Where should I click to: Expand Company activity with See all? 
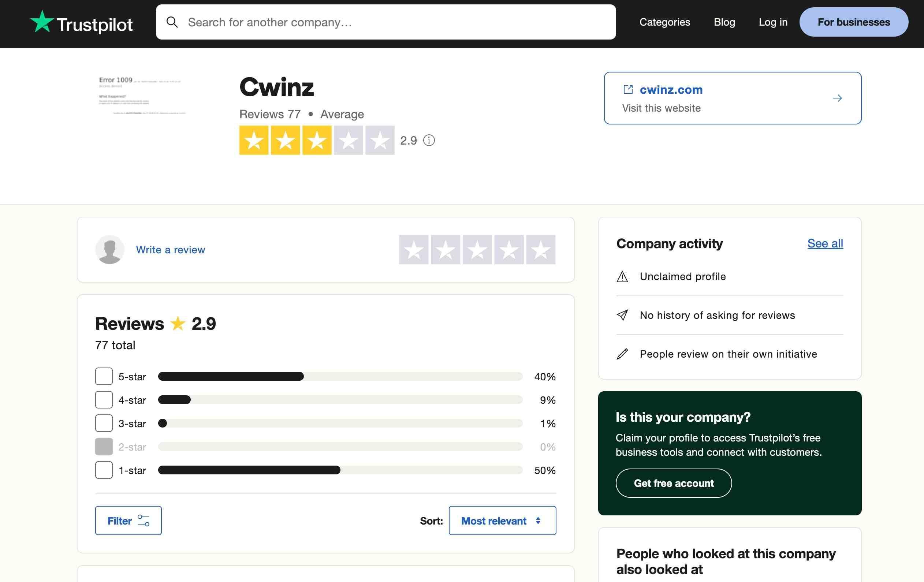(825, 243)
